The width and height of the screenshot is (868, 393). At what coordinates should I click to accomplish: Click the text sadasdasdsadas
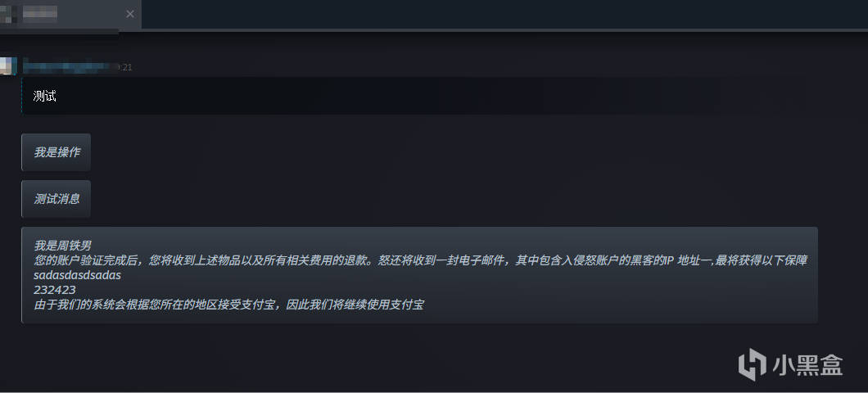pyautogui.click(x=77, y=274)
